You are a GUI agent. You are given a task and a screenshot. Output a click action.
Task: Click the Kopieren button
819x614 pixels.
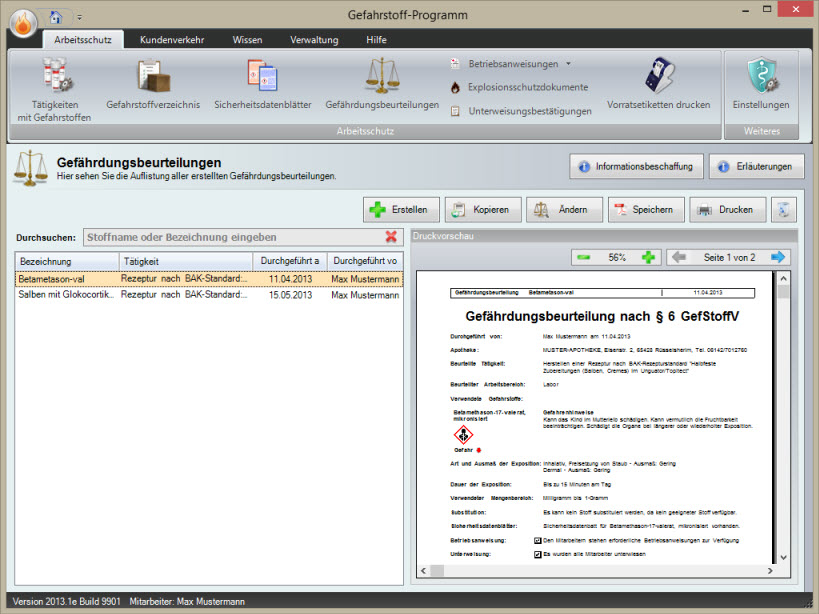click(483, 210)
